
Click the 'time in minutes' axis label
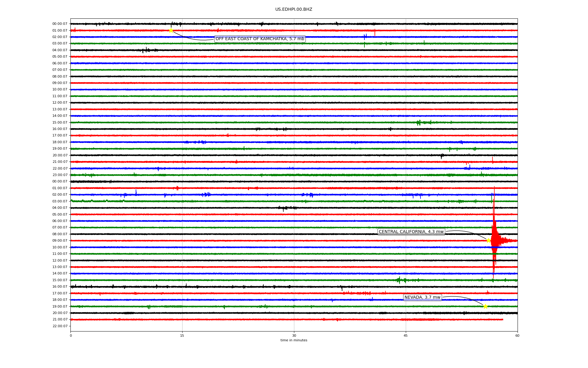pos(293,340)
